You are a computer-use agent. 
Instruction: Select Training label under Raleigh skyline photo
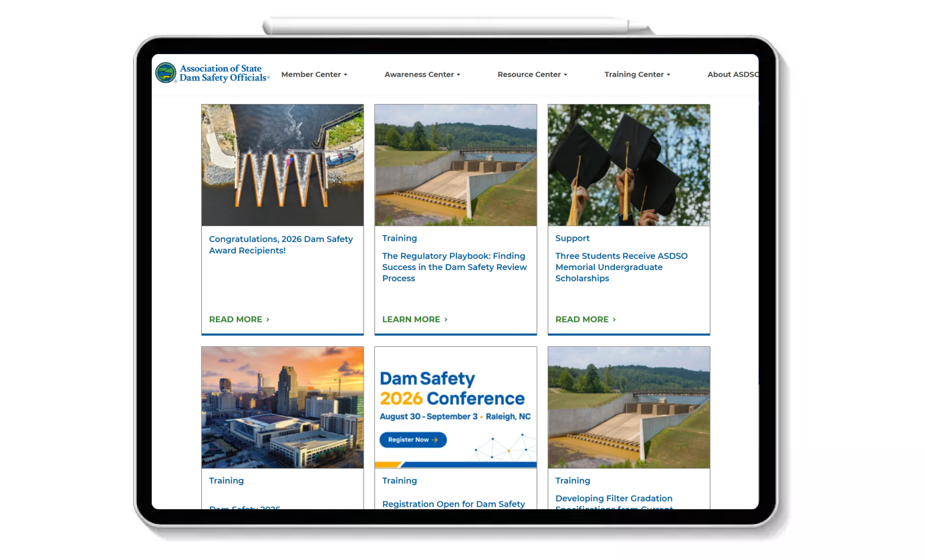tap(227, 480)
